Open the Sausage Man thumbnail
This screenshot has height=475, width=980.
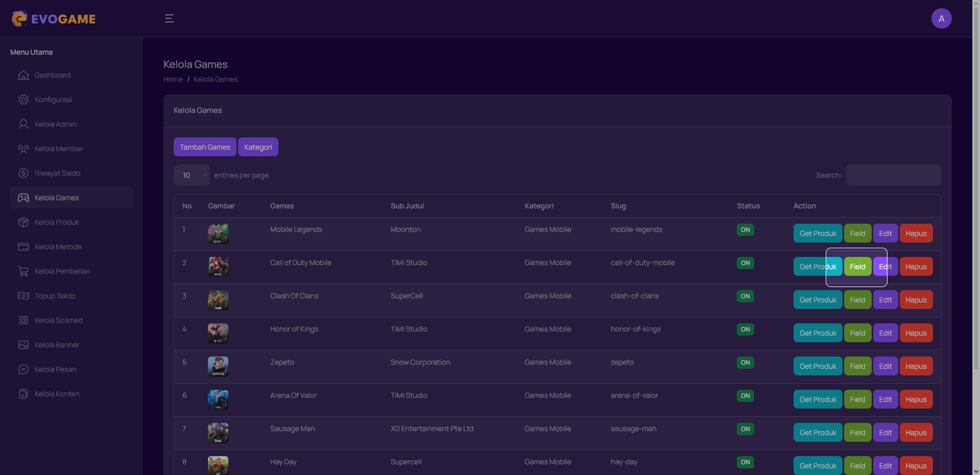click(218, 433)
